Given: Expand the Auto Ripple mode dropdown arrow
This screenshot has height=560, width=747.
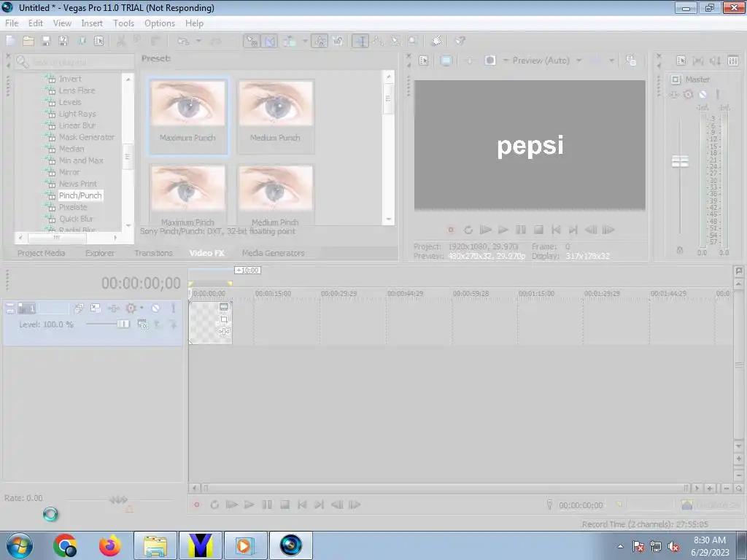Looking at the screenshot, I should [305, 41].
